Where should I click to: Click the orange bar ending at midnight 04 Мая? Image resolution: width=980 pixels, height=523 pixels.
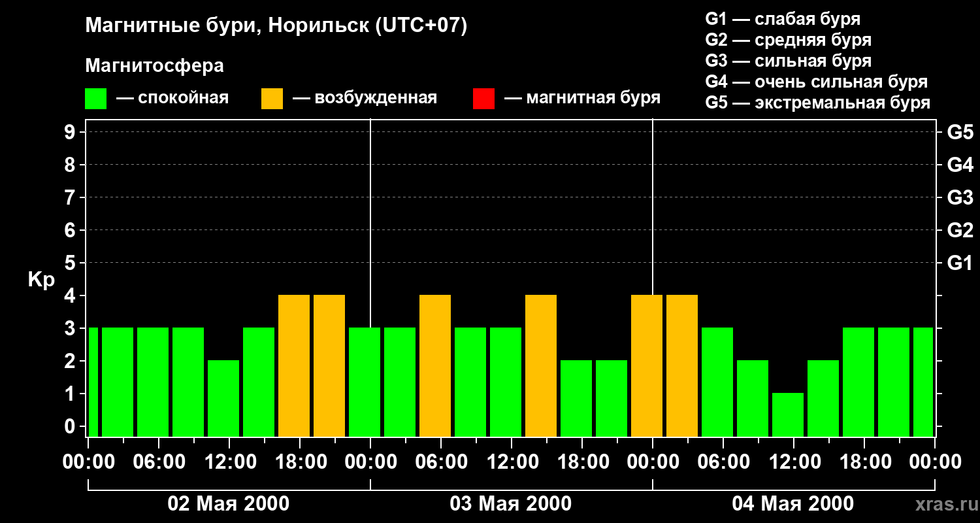click(647, 365)
